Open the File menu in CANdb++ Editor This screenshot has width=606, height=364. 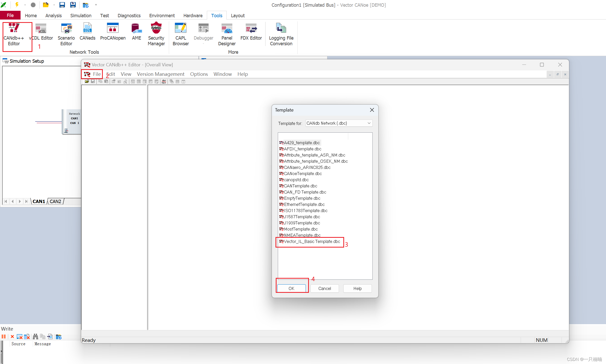(x=96, y=74)
